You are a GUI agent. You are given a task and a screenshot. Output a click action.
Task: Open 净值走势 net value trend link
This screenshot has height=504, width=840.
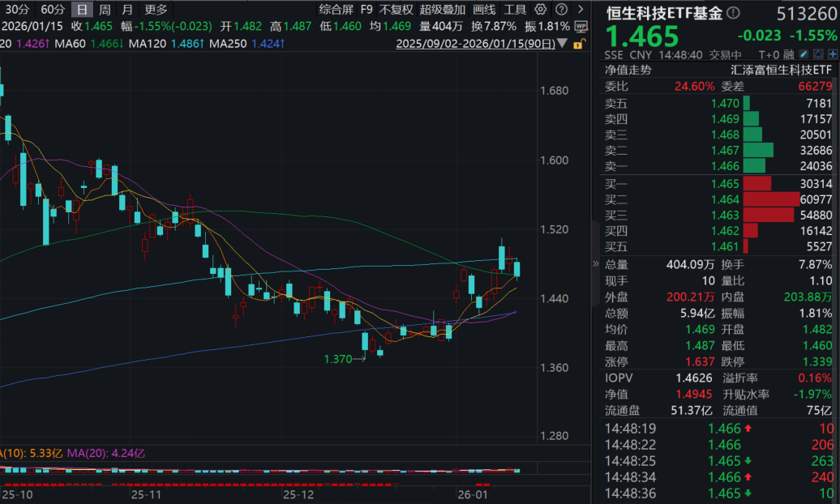tap(628, 70)
